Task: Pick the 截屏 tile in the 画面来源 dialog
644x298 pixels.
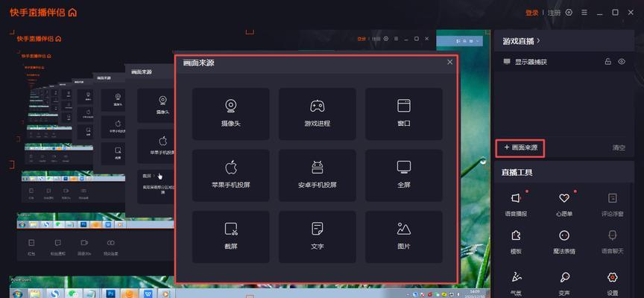Action: point(231,237)
